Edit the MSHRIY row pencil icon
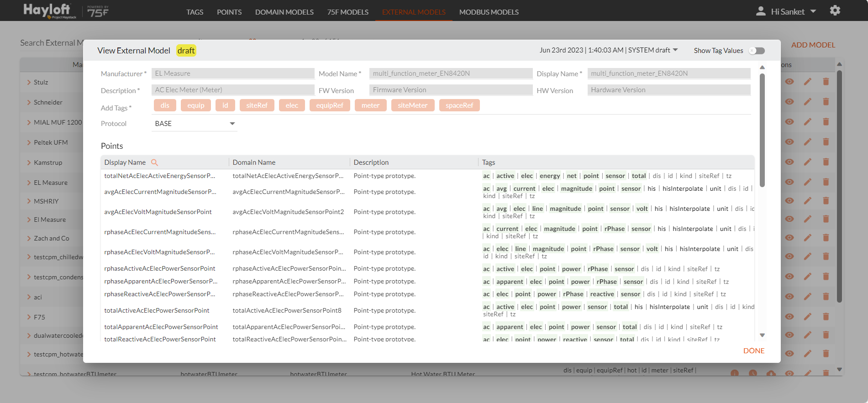 tap(808, 201)
